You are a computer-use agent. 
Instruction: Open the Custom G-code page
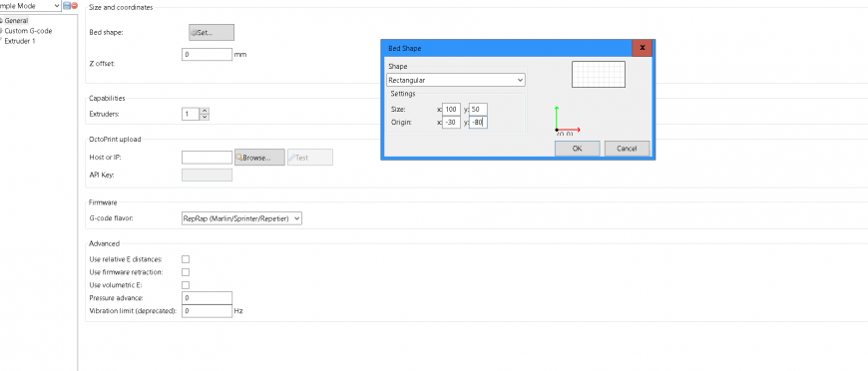pyautogui.click(x=28, y=31)
